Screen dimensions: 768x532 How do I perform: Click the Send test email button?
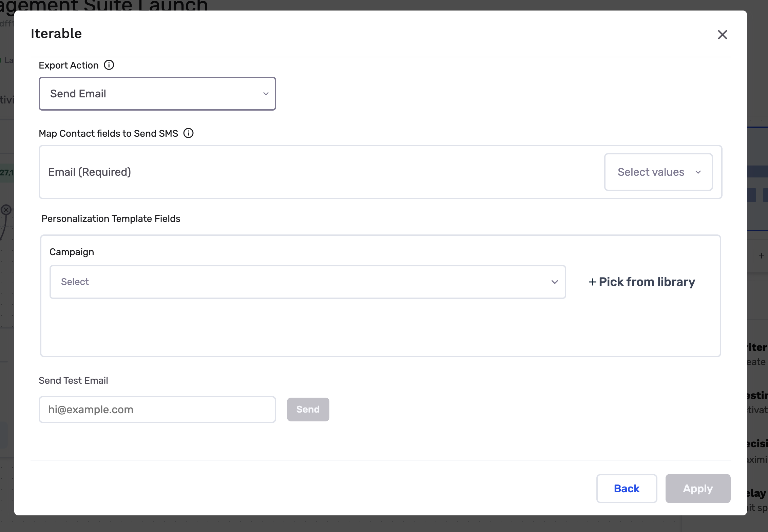(308, 410)
